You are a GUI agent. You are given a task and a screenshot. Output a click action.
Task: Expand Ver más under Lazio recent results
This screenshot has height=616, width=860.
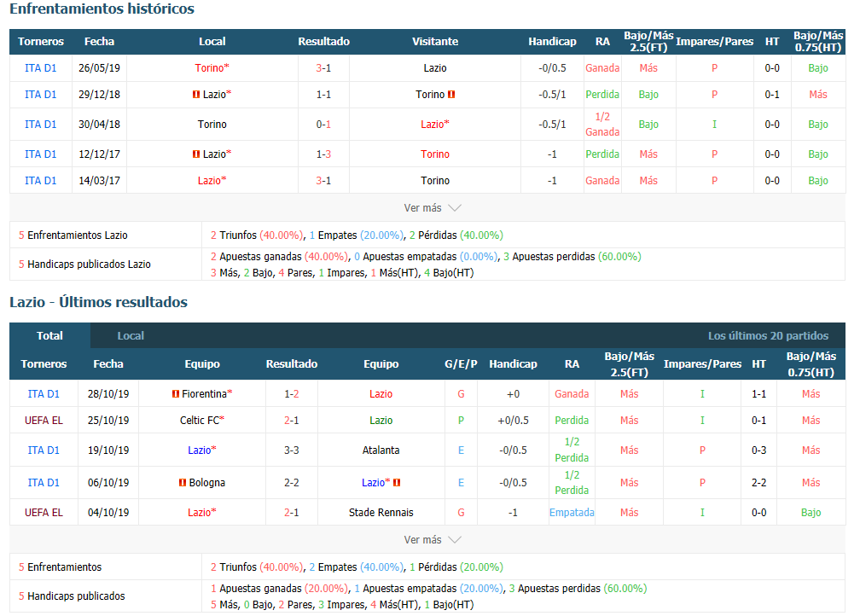coord(433,540)
